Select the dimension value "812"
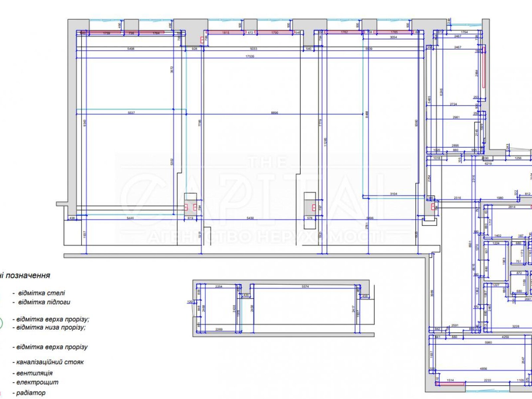 (528, 194)
